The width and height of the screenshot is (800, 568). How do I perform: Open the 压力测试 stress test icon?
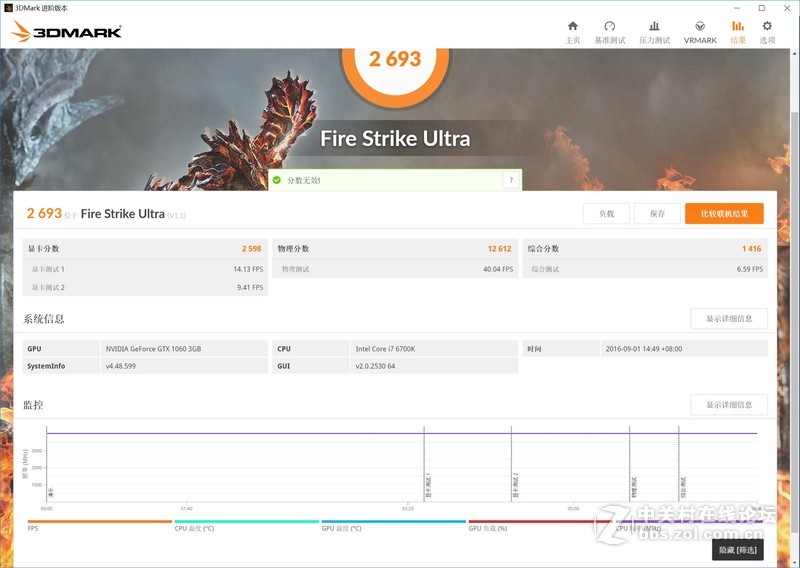point(654,26)
